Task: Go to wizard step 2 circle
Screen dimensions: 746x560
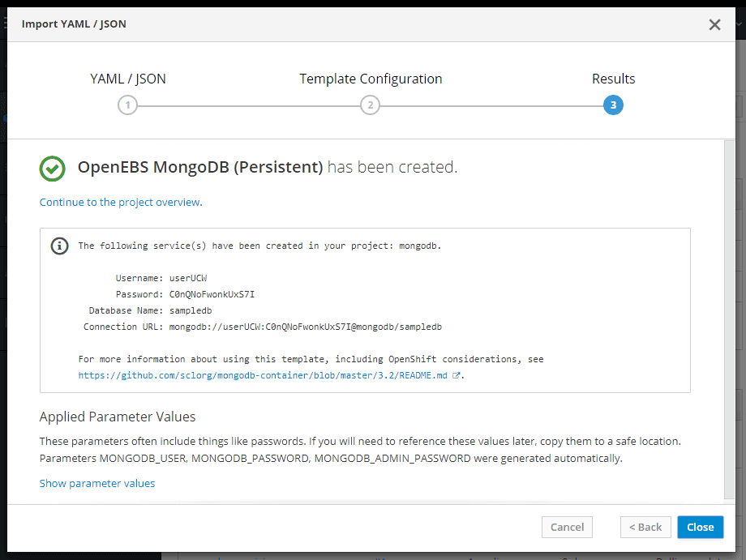Action: pos(370,105)
